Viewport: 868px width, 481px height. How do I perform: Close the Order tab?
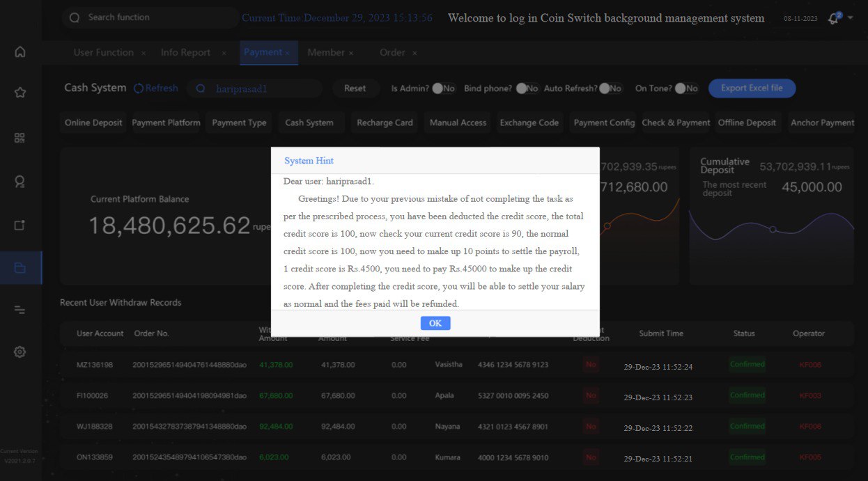pos(414,53)
